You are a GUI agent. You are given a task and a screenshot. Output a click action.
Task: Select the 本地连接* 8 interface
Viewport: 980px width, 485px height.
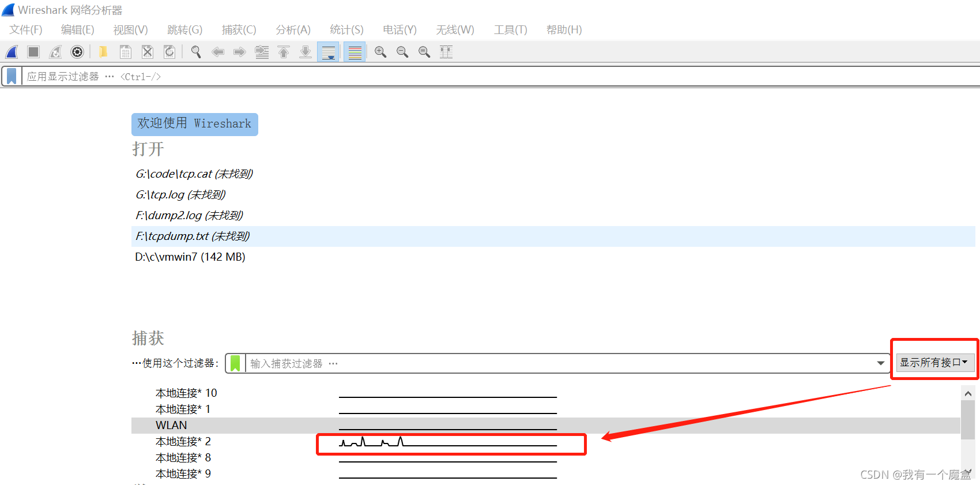coord(183,457)
